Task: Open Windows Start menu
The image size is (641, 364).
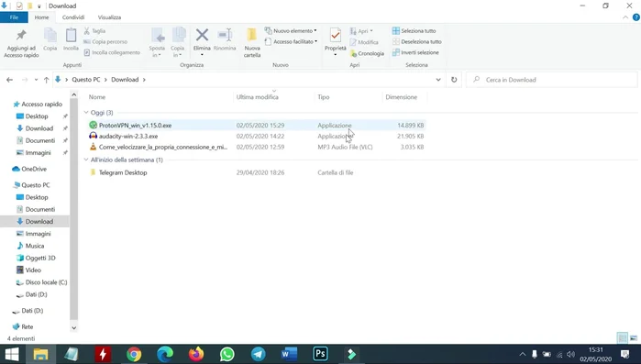Action: 11,354
